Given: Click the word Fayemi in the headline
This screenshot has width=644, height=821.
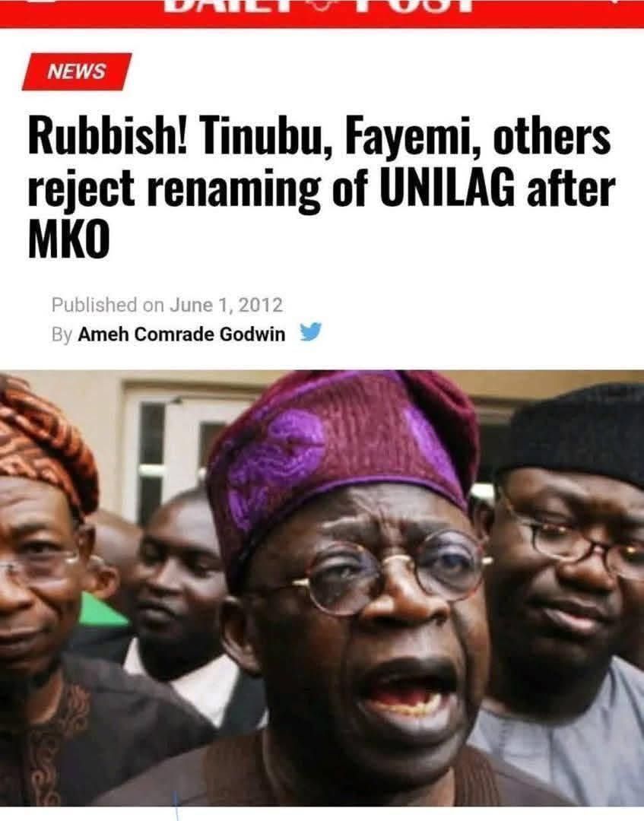Looking at the screenshot, I should [413, 139].
